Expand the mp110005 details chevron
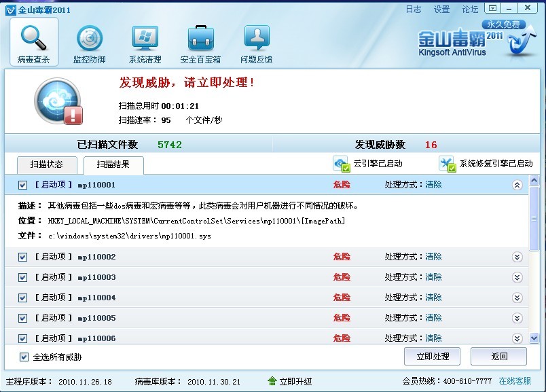This screenshot has width=546, height=392. pos(517,318)
